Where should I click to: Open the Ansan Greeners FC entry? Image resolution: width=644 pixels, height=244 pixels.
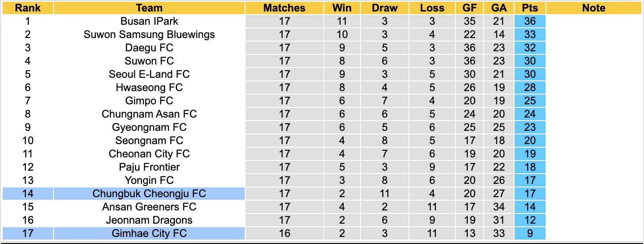click(x=149, y=207)
